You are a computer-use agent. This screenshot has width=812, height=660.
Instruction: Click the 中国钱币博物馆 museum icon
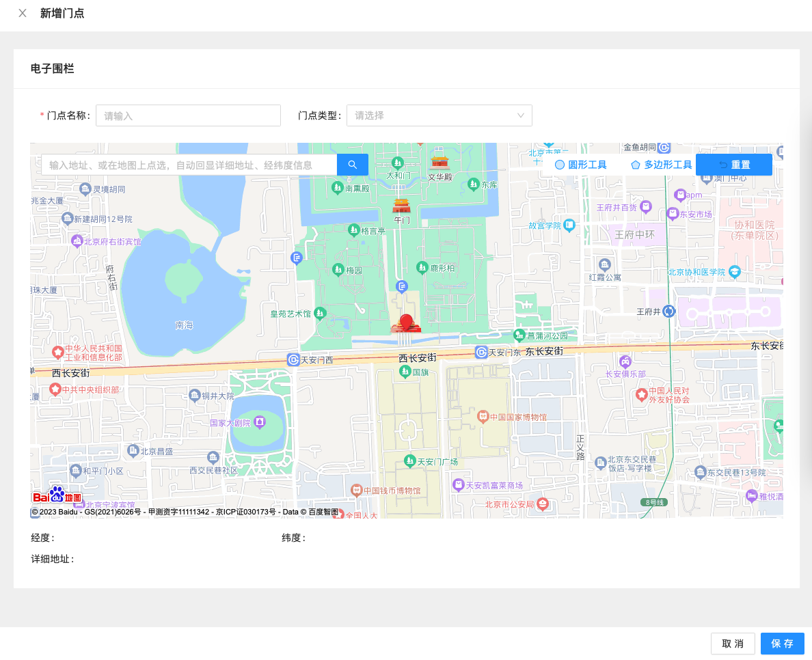pyautogui.click(x=356, y=490)
